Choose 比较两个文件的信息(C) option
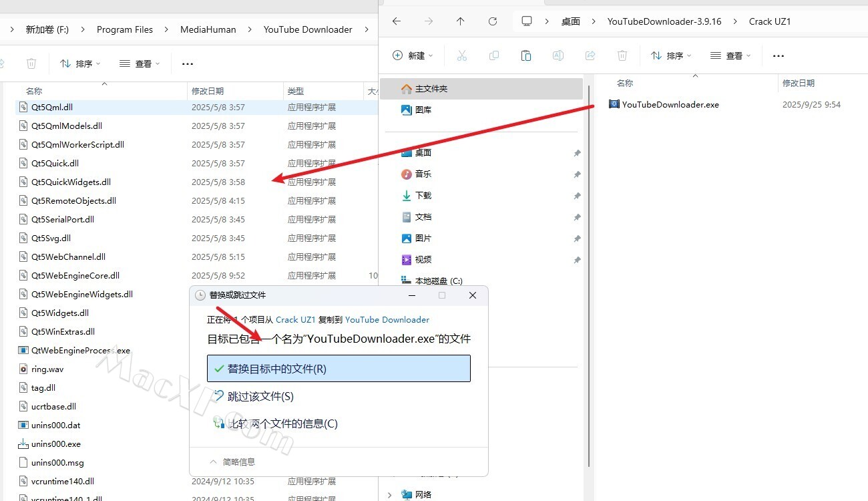Image resolution: width=868 pixels, height=501 pixels. tap(282, 424)
